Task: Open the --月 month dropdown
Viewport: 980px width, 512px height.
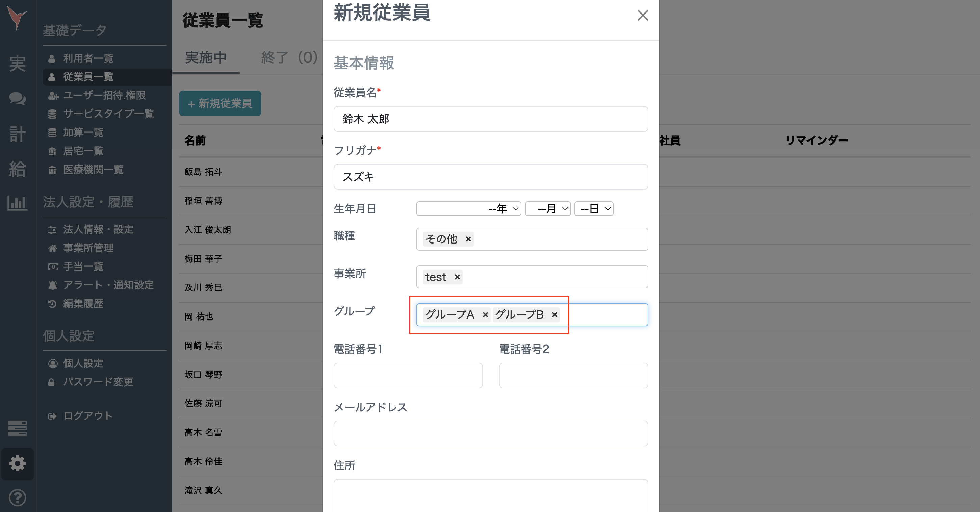Action: pyautogui.click(x=548, y=208)
